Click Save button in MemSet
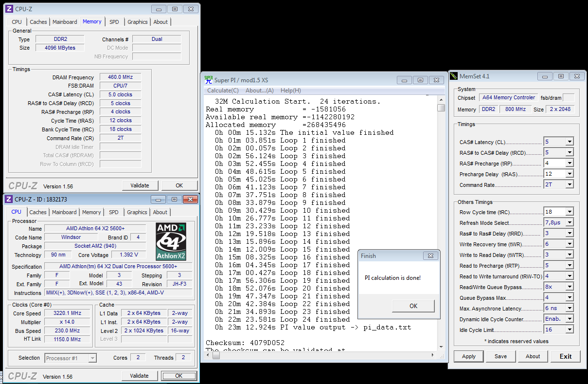 pos(501,356)
